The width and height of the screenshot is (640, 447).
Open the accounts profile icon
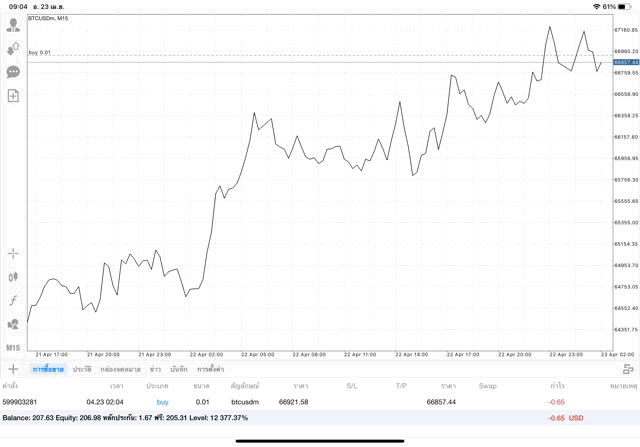13,25
